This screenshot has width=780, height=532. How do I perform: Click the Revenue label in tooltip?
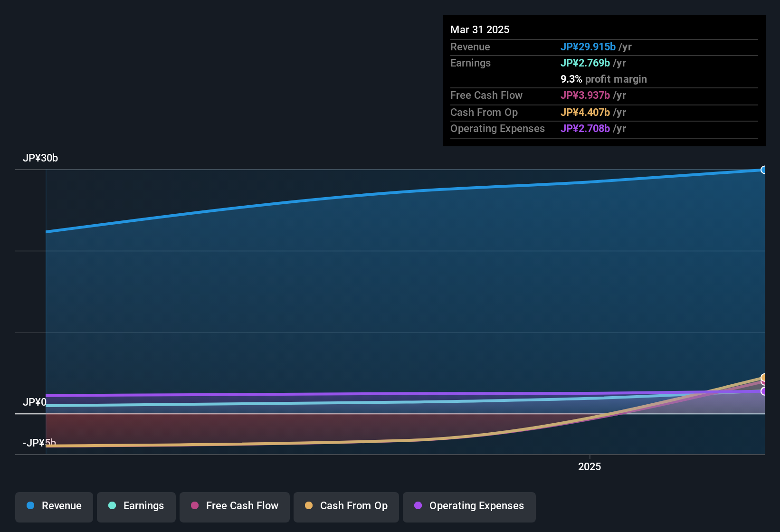point(470,47)
